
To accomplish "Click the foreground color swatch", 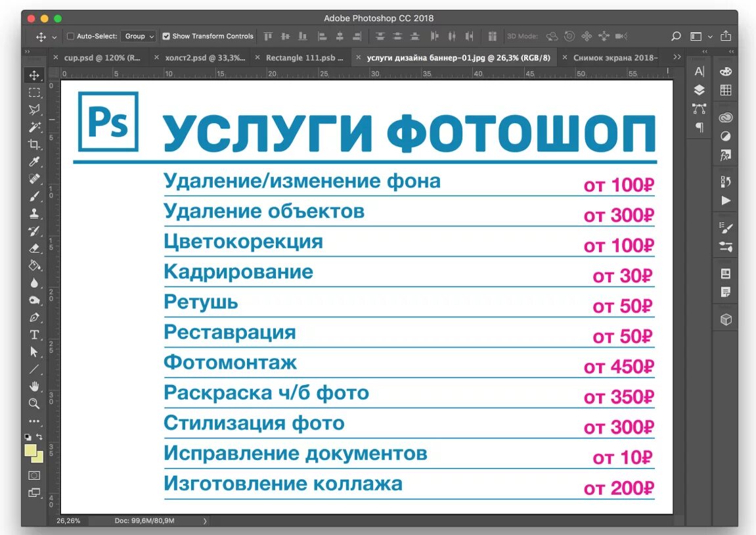I will coord(30,451).
